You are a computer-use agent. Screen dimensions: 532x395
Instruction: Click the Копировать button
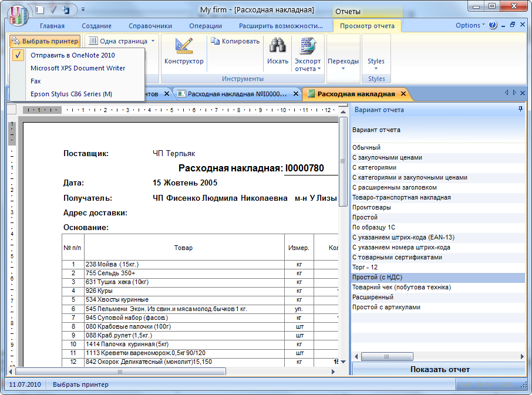pyautogui.click(x=235, y=41)
